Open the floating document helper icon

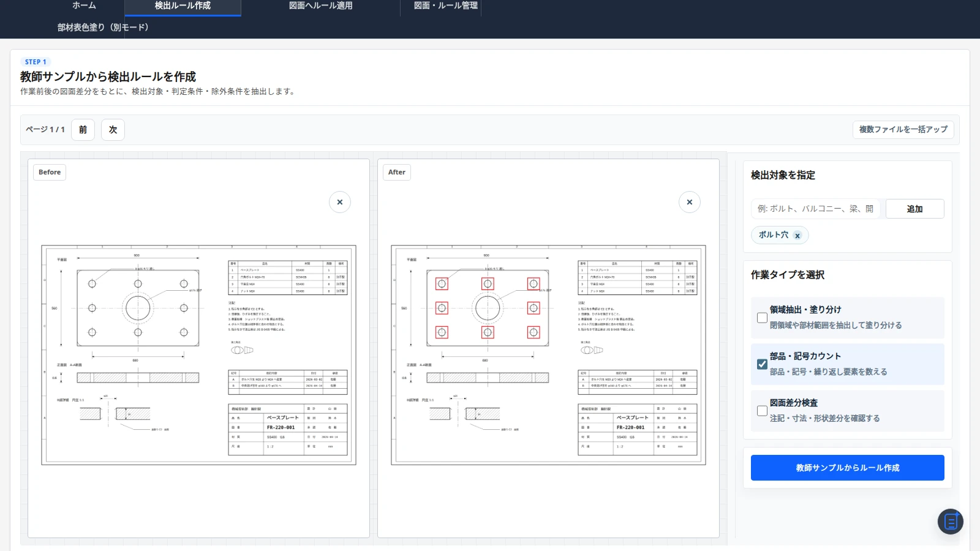point(951,522)
